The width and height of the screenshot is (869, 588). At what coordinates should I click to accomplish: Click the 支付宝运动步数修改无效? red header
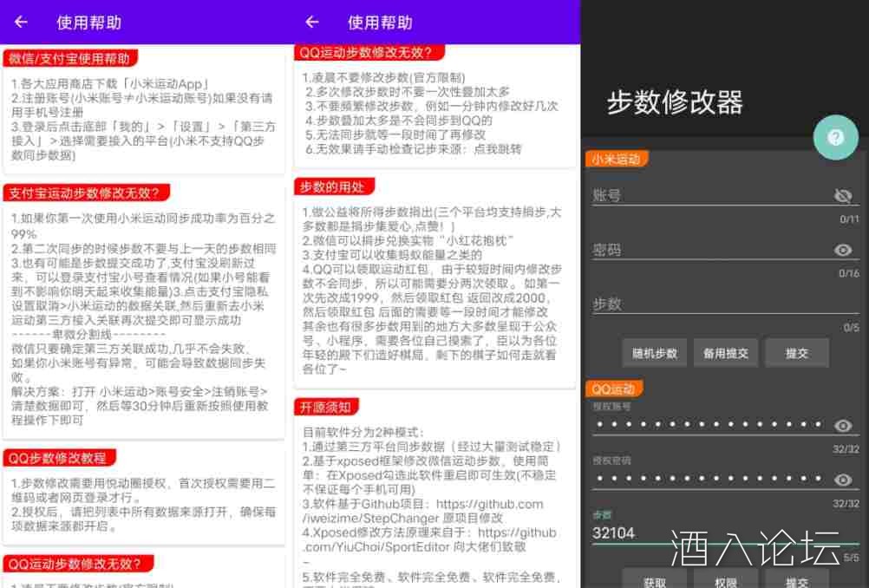tap(86, 193)
